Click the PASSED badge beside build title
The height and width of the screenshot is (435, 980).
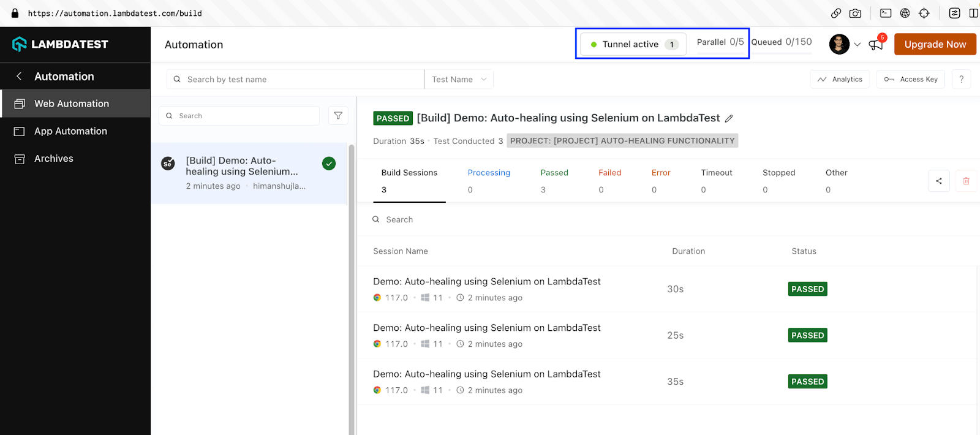click(393, 118)
